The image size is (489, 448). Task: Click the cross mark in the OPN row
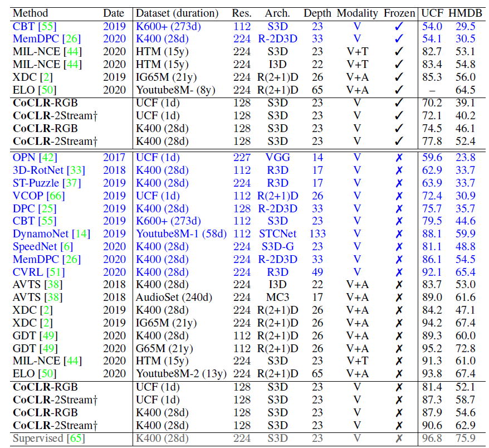tap(398, 158)
